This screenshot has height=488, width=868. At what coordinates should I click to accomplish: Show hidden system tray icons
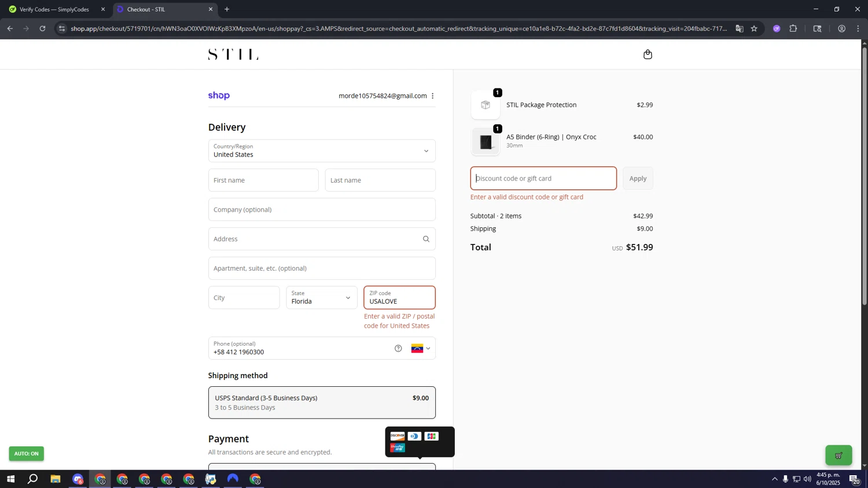774,479
